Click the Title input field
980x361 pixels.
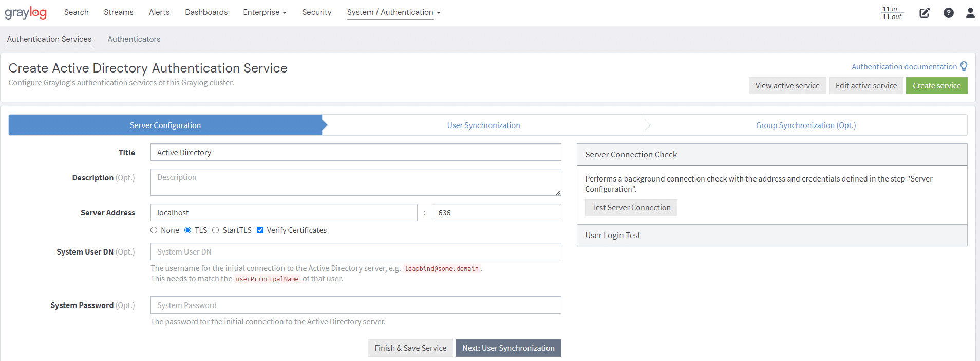tap(355, 153)
